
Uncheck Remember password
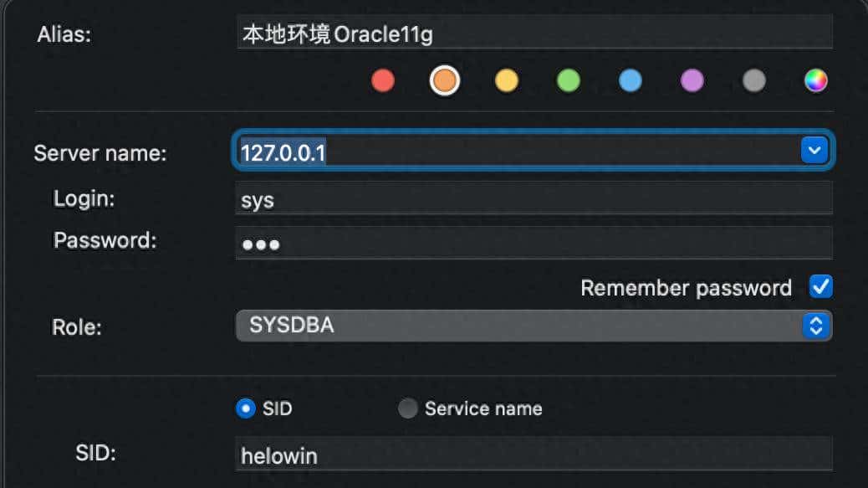pos(820,286)
